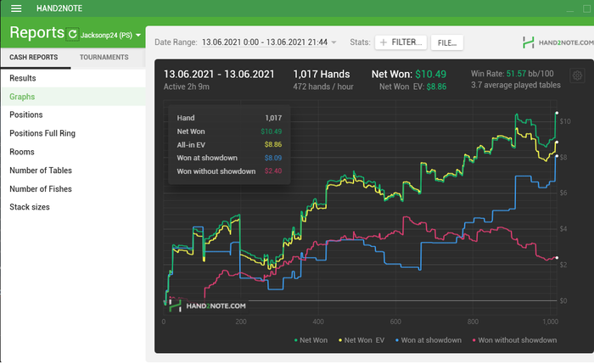The width and height of the screenshot is (594, 364).
Task: Toggle Won without showdown legend series
Action: (514, 340)
